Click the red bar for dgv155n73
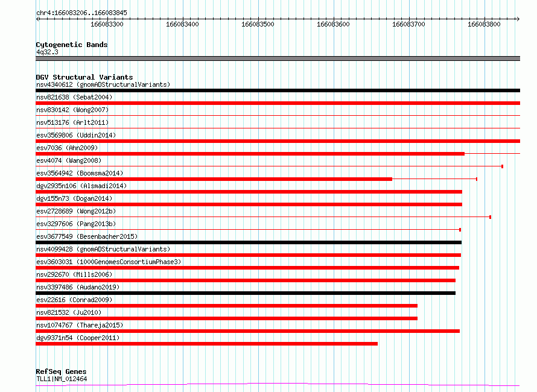The width and height of the screenshot is (537, 392). coord(249,204)
